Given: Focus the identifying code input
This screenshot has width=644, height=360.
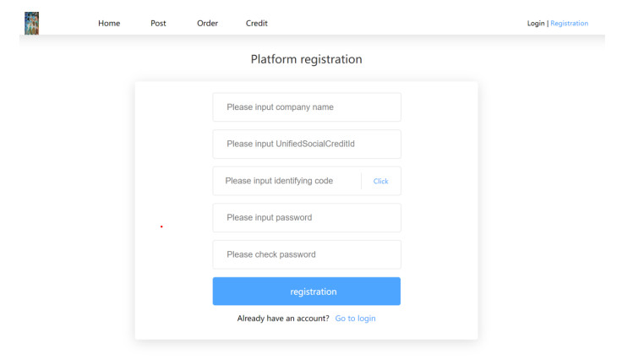Looking at the screenshot, I should pyautogui.click(x=286, y=181).
